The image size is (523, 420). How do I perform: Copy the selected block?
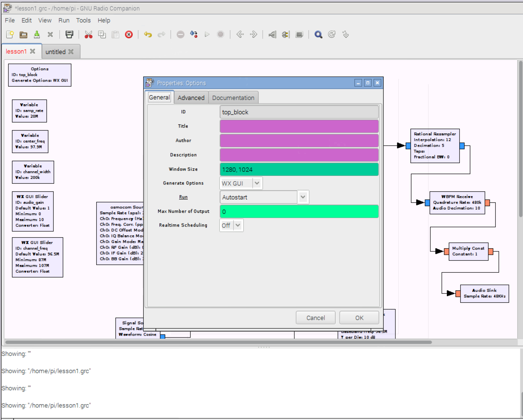pos(102,34)
